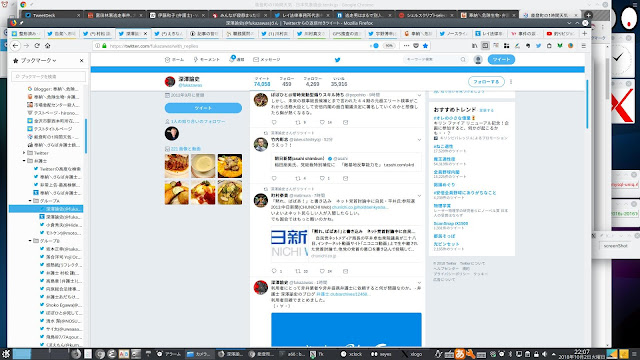
Task: Open profile more options vertical dots
Action: coord(511,82)
